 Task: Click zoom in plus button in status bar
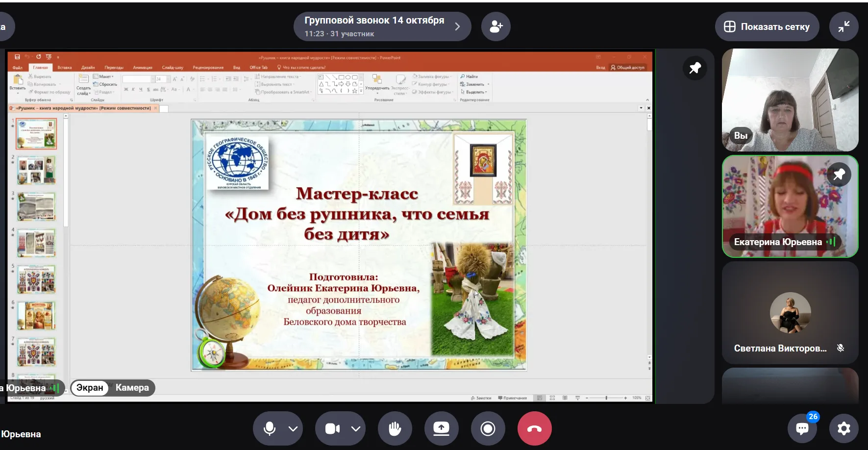click(x=626, y=398)
